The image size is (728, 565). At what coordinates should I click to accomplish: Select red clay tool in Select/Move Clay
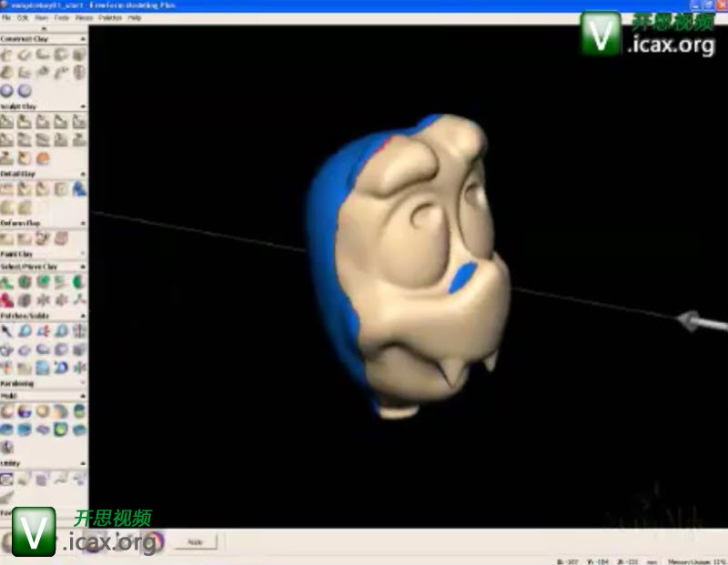pos(7,299)
